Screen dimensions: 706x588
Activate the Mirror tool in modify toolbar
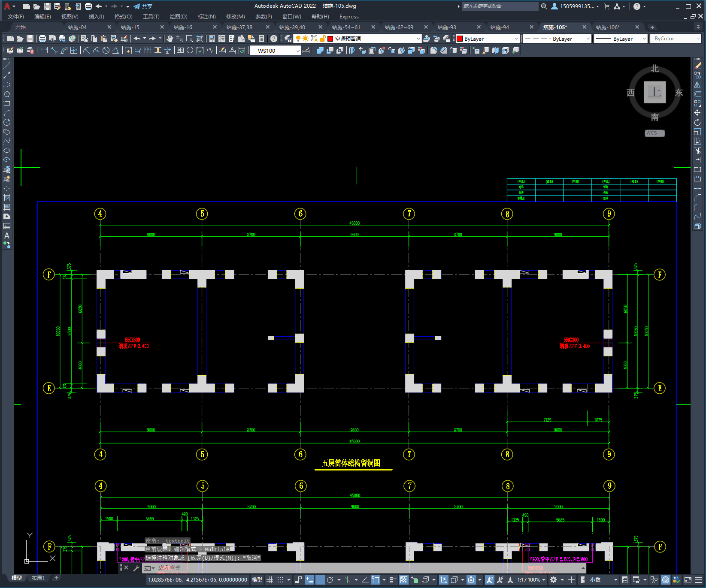pyautogui.click(x=697, y=84)
